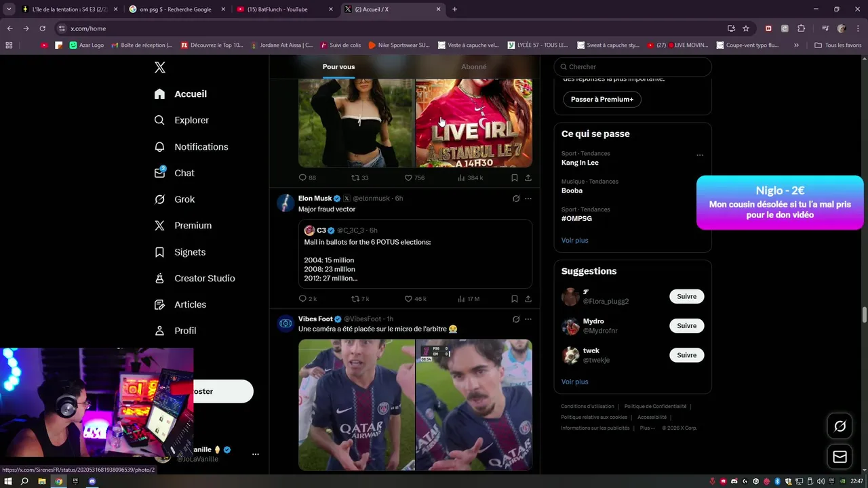Open Live IRL Istanbul image
868x488 pixels.
tap(474, 123)
